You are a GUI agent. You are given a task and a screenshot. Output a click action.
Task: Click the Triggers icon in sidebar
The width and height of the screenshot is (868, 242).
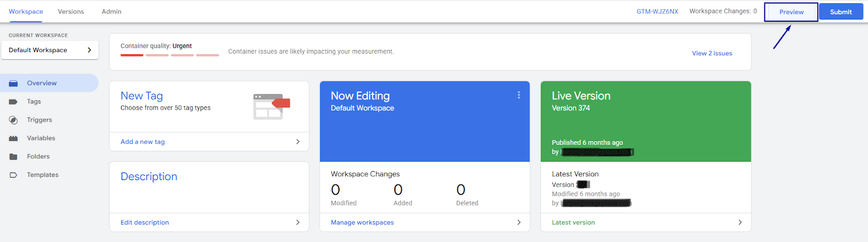(x=14, y=120)
